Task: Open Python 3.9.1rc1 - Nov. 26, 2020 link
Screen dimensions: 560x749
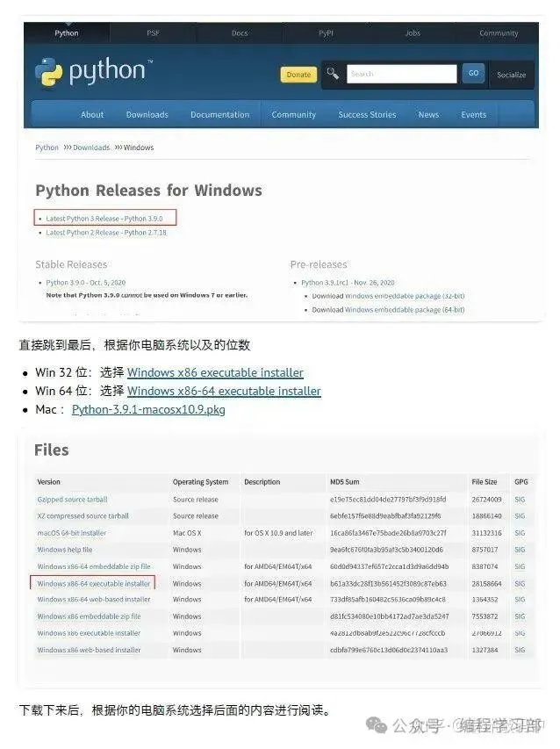Action: 348,283
